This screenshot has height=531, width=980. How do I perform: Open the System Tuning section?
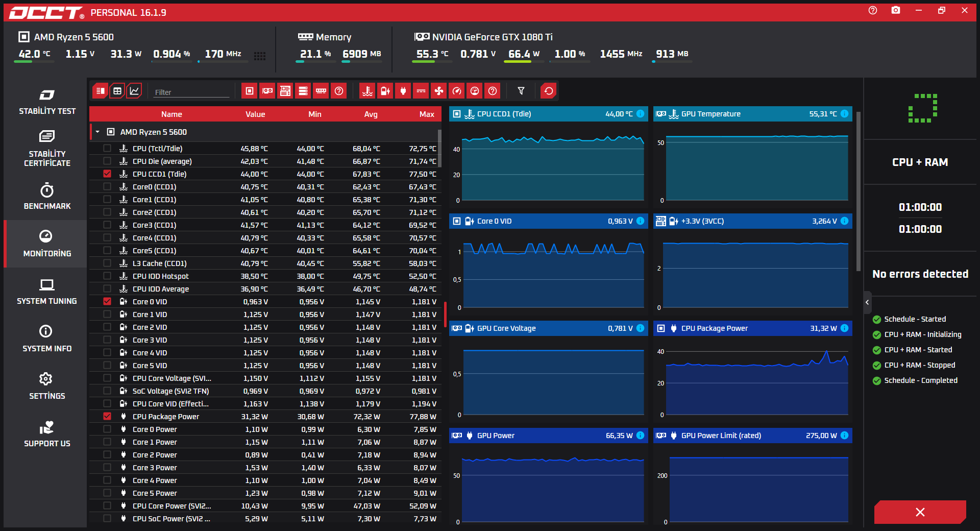tap(47, 292)
